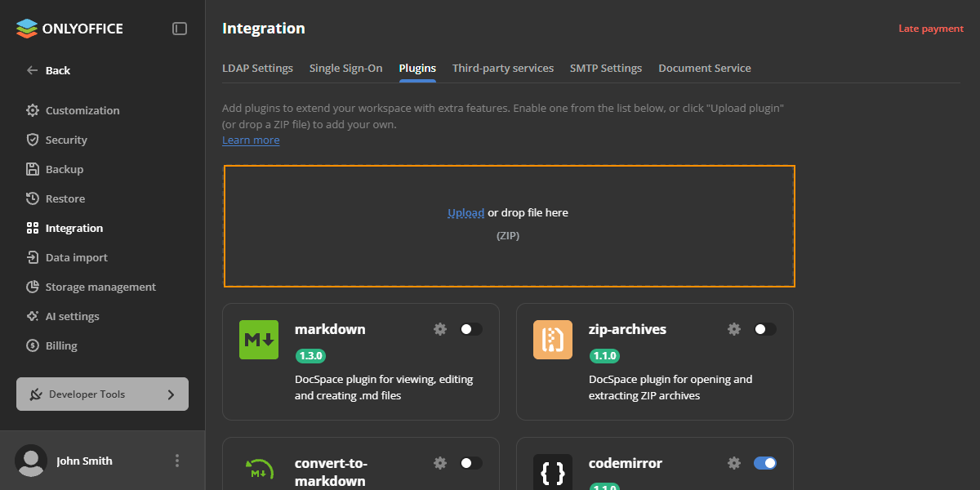Enable the convert-to-markdown plugin toggle
The width and height of the screenshot is (980, 490).
(x=471, y=463)
